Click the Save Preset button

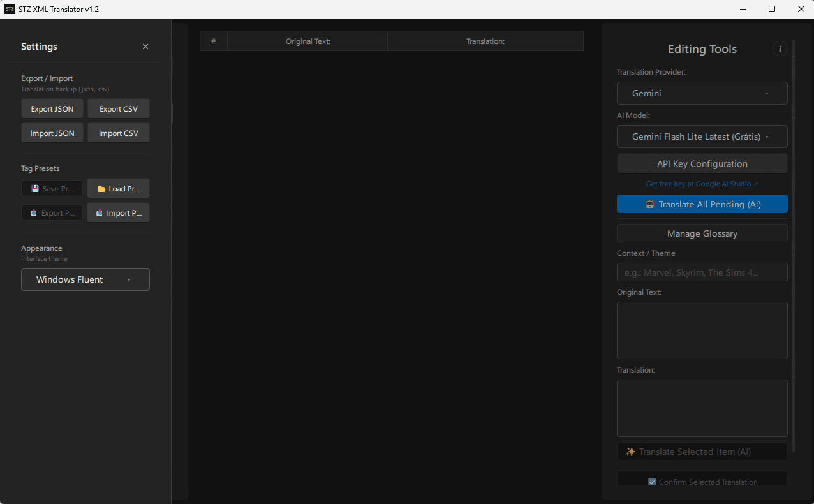[52, 189]
